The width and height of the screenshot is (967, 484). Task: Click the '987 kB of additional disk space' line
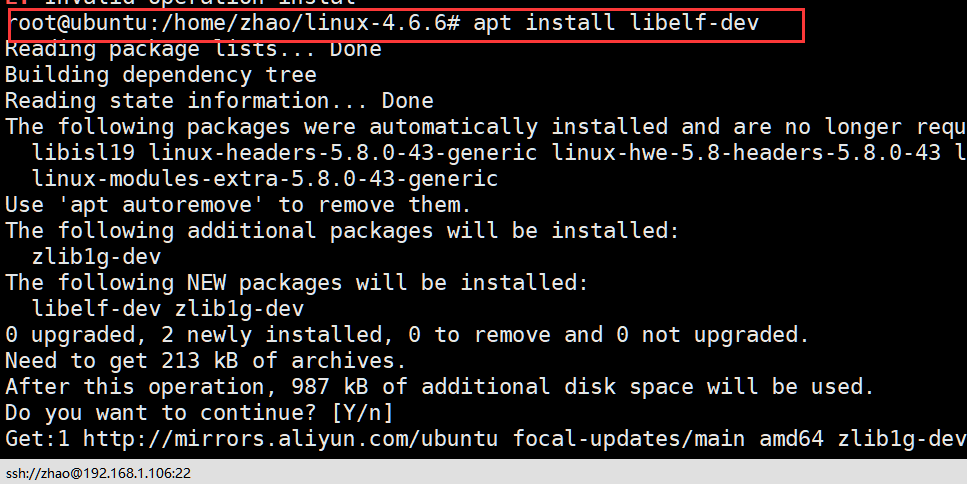click(440, 387)
